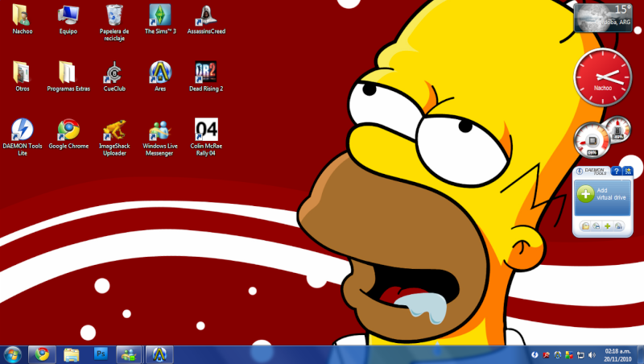This screenshot has width=644, height=364.
Task: Click the large CPU meter dial
Action: click(x=592, y=140)
